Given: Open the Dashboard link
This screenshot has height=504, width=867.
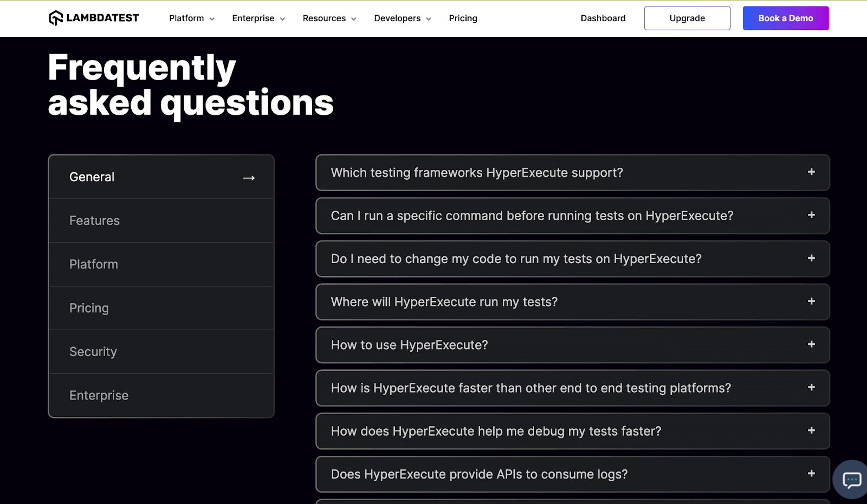Looking at the screenshot, I should point(603,18).
